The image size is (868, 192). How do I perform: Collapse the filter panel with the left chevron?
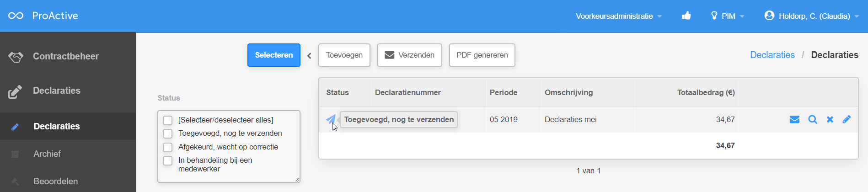pos(309,56)
